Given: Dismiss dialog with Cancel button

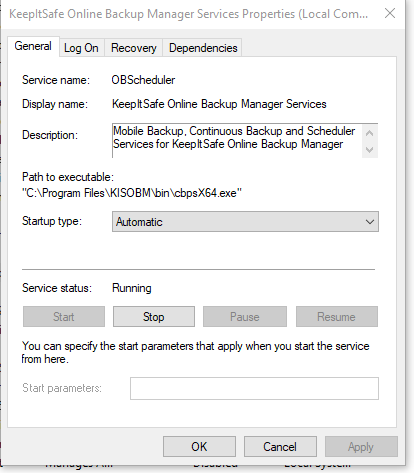Looking at the screenshot, I should coord(280,447).
